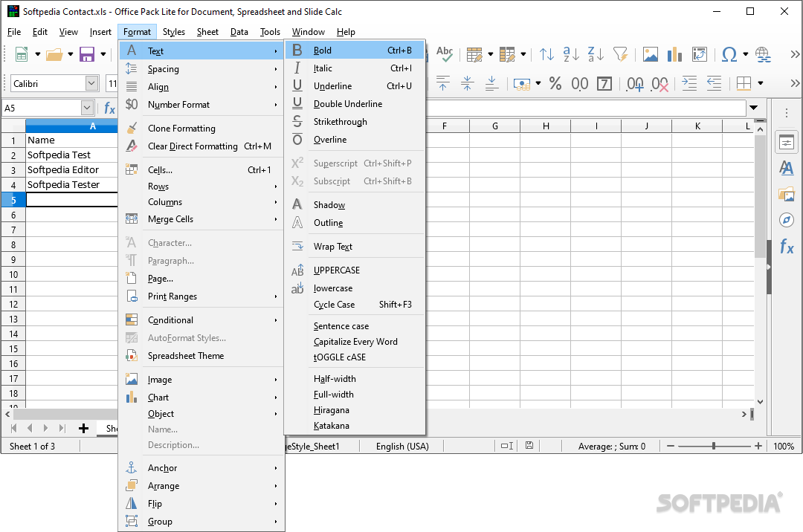
Task: Click the Increase indent icon
Action: click(689, 83)
